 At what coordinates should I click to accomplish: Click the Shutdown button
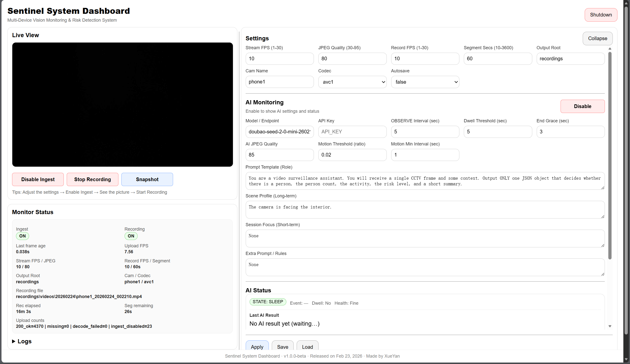pyautogui.click(x=601, y=15)
